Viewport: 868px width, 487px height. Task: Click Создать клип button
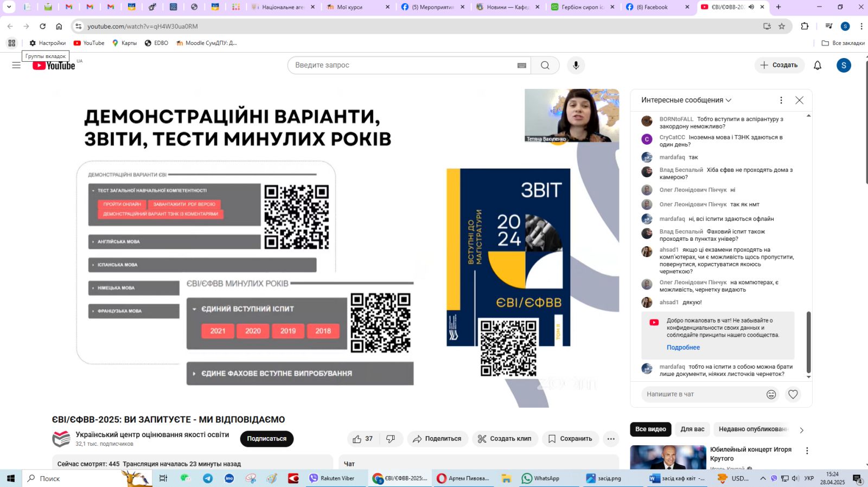coord(505,439)
